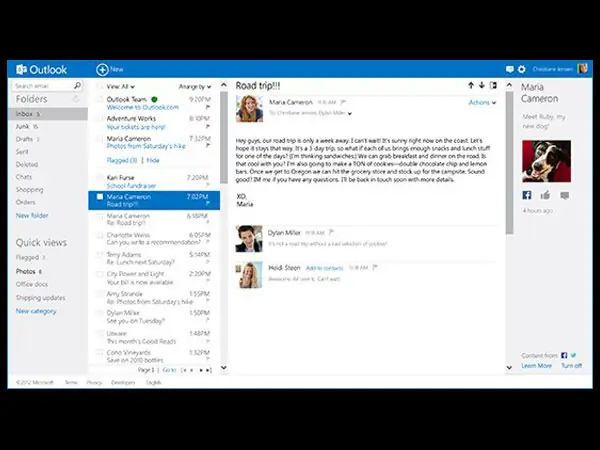Click the New category link
Screen dimensions: 600x450
click(36, 311)
